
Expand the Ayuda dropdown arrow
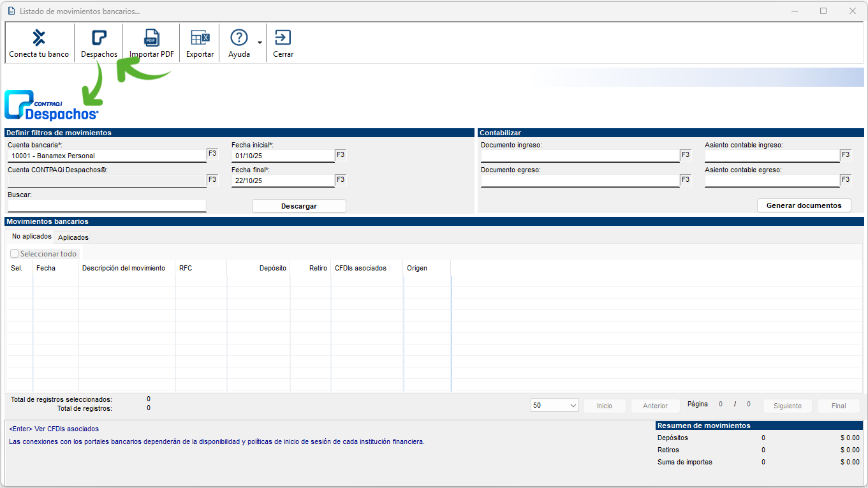(x=260, y=43)
